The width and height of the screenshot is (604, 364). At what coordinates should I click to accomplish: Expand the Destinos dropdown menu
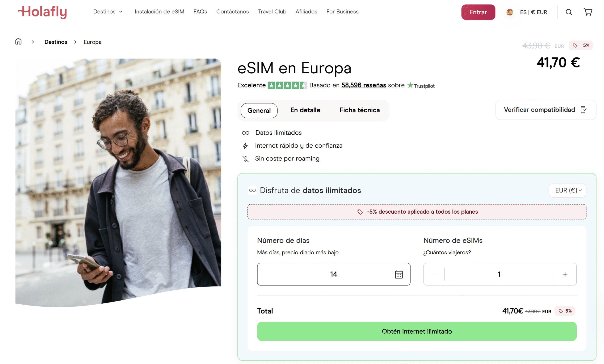coord(108,12)
